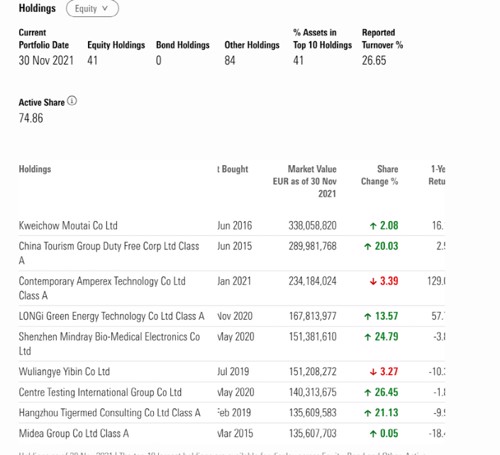
Task: Click market value 140,313,675
Action: (312, 392)
